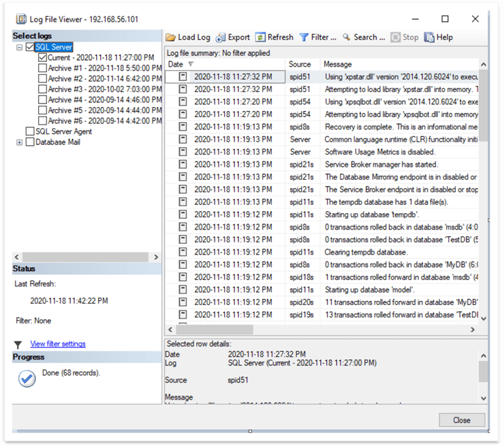Click entry icon for Clearing tempdb database row
The width and height of the screenshot is (504, 446).
[183, 252]
